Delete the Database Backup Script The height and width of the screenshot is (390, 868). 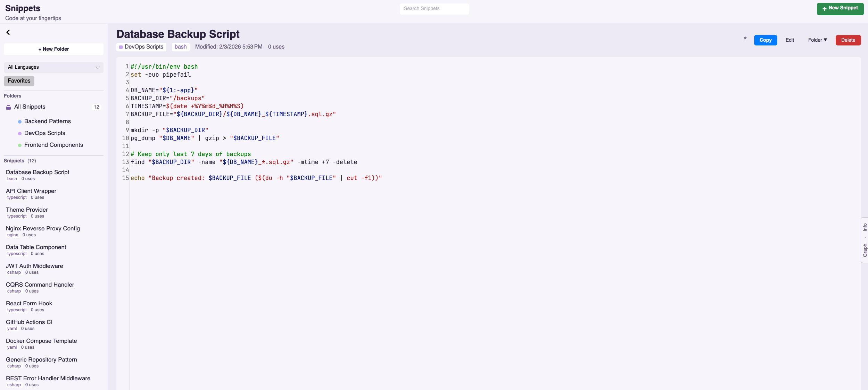848,40
